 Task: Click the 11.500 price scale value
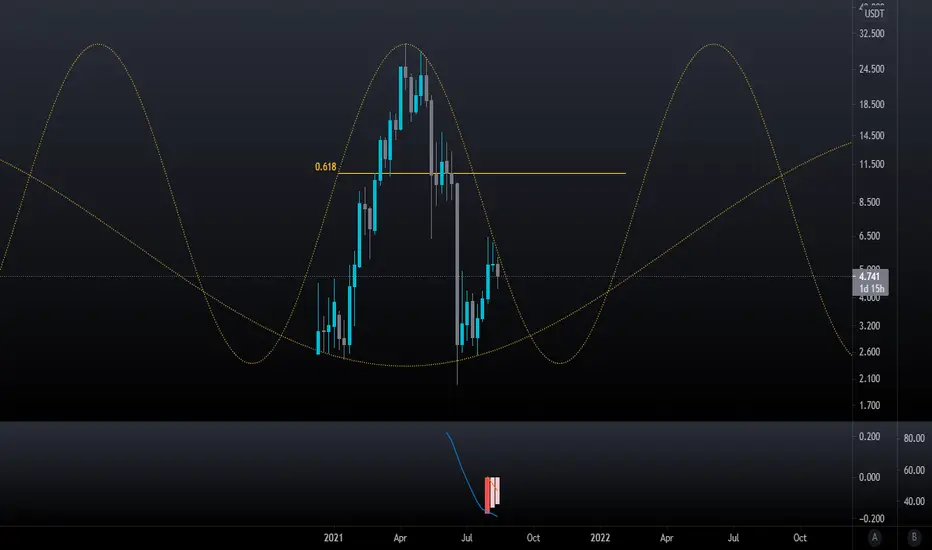pos(872,164)
